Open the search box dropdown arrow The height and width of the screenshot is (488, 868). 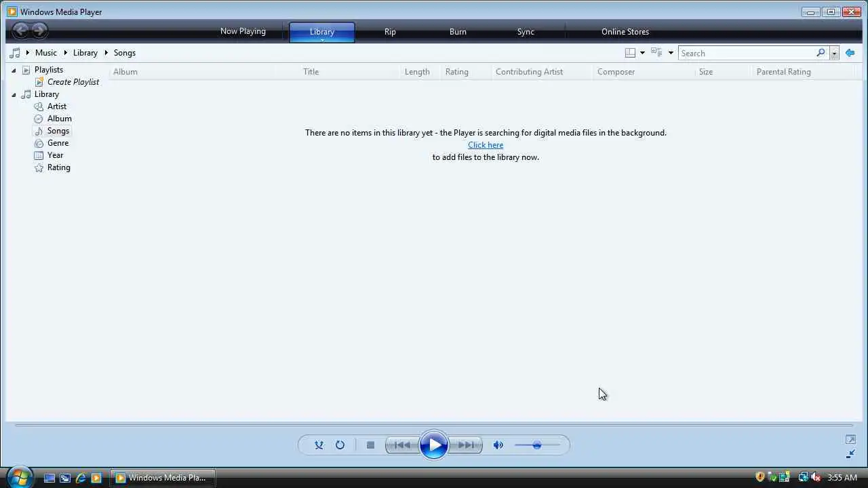pos(834,53)
